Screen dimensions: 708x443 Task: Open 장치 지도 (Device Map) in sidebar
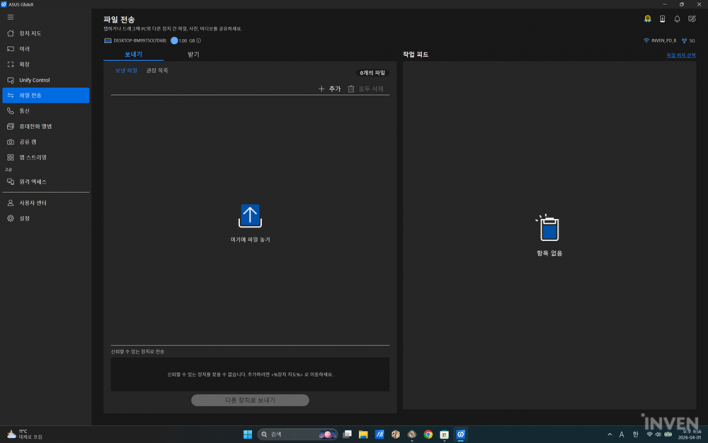[32, 33]
